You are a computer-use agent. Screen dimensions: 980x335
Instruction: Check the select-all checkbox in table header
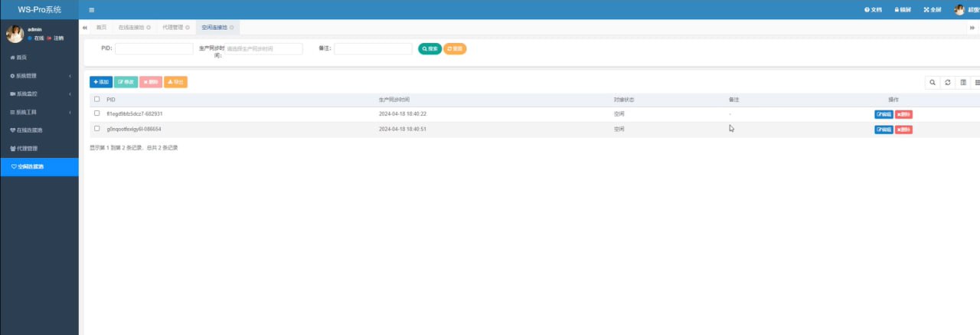(x=96, y=99)
